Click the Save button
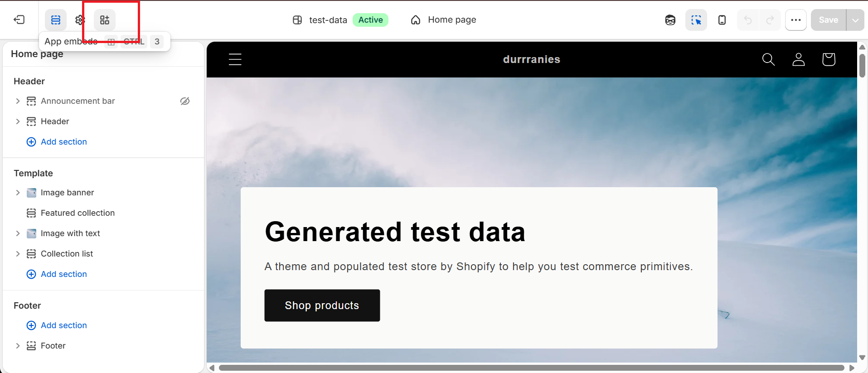This screenshot has width=868, height=373. (x=829, y=20)
